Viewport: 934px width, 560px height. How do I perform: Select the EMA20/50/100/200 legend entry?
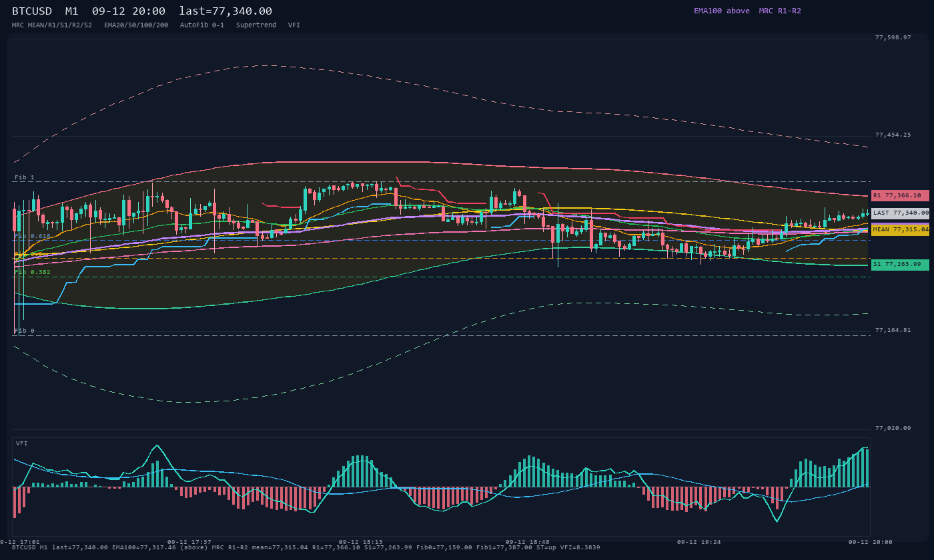pyautogui.click(x=136, y=25)
